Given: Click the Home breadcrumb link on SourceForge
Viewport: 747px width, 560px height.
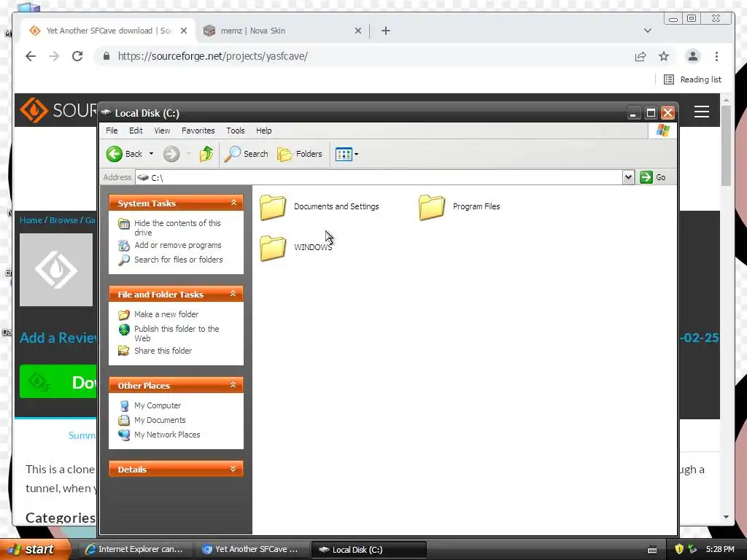Looking at the screenshot, I should coord(31,220).
